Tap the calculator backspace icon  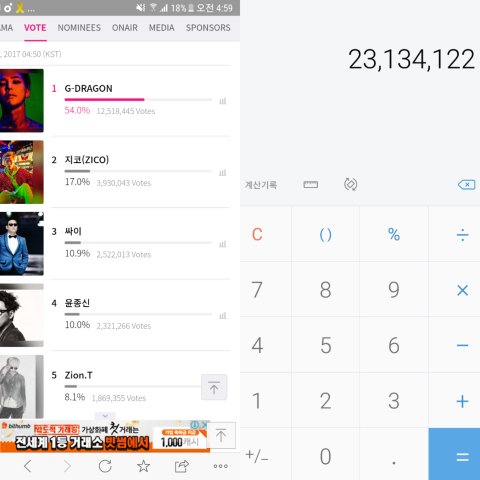pyautogui.click(x=467, y=184)
